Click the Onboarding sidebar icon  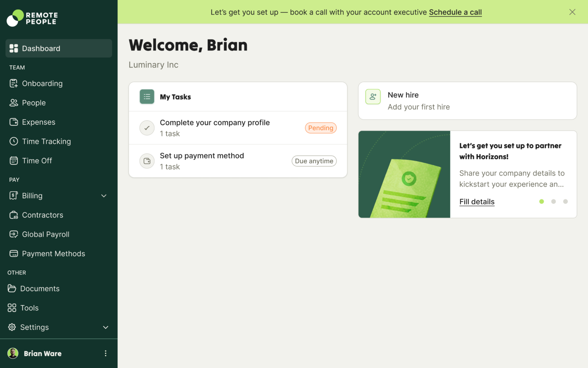click(x=14, y=84)
